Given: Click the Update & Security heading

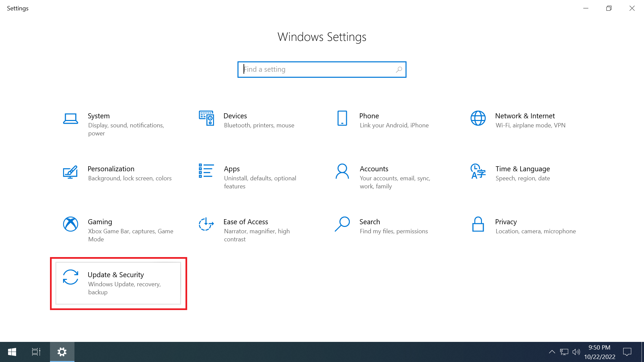Looking at the screenshot, I should tap(116, 275).
